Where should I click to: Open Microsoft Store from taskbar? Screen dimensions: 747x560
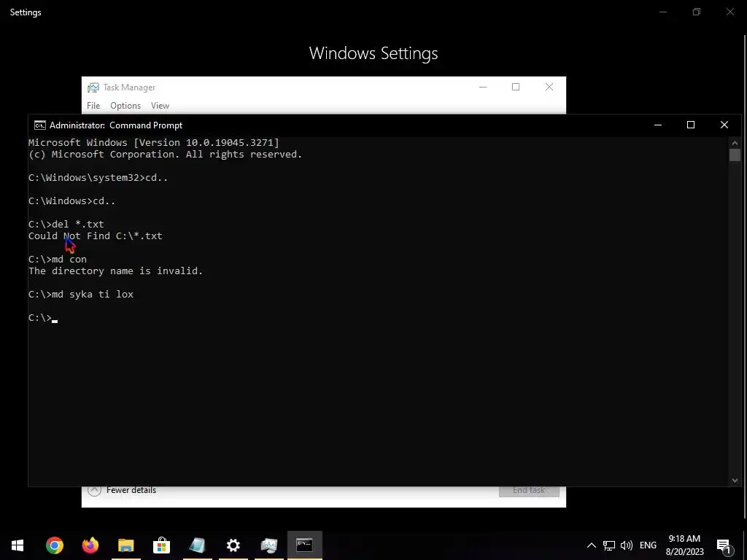(161, 545)
